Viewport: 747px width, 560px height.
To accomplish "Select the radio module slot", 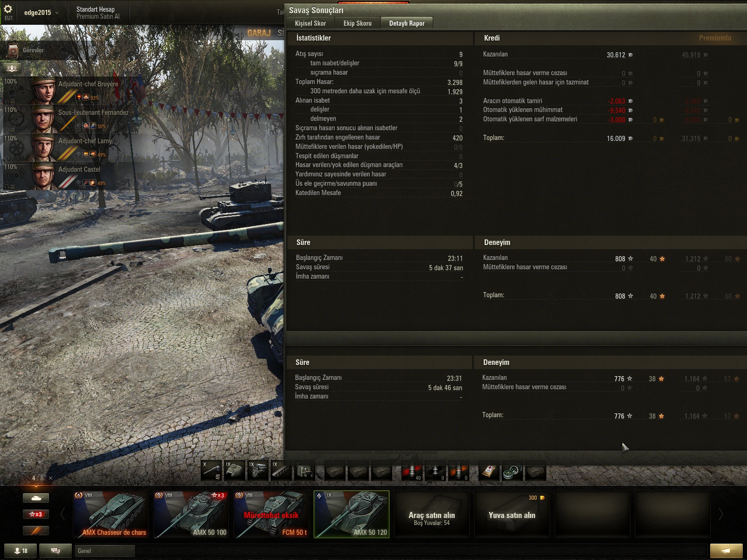I will (305, 470).
